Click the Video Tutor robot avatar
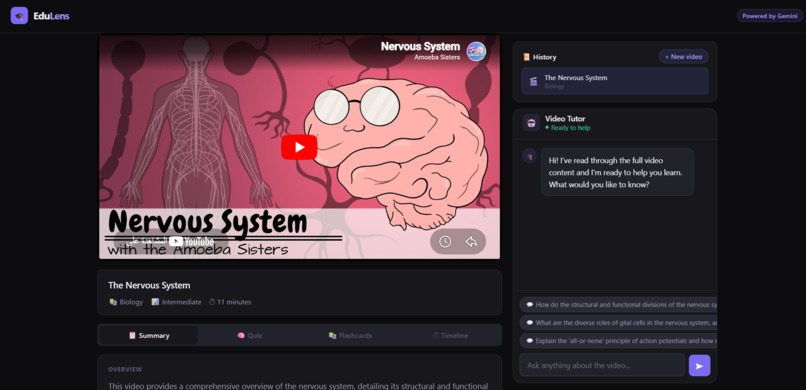This screenshot has width=806, height=390. (x=531, y=123)
